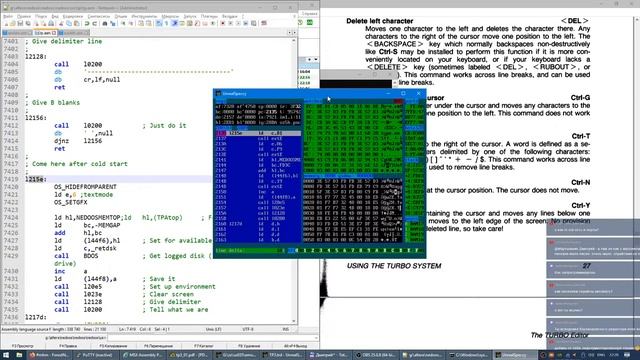640x360 pixels.
Task: Click the Zoom In toolbar icon
Action: [x=122, y=23]
